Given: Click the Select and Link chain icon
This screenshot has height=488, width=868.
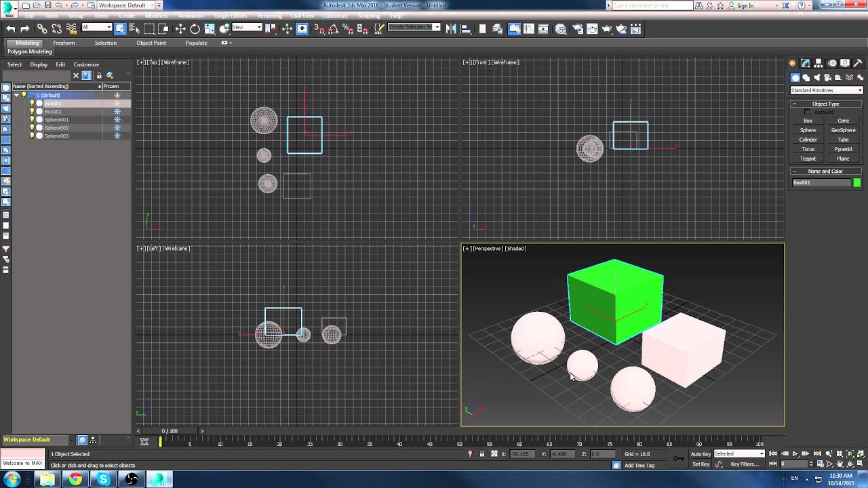Looking at the screenshot, I should coord(42,28).
